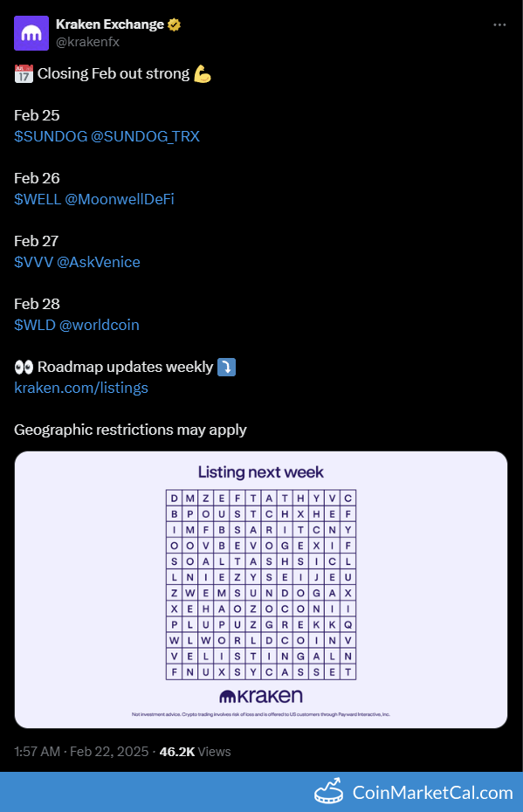Click the flexed bicep emoji
523x812 pixels.
coord(203,73)
